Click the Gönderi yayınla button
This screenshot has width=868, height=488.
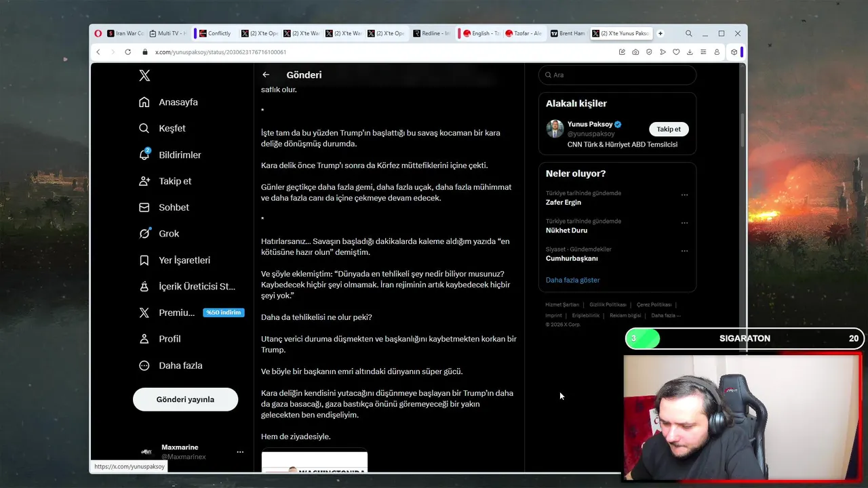click(185, 399)
